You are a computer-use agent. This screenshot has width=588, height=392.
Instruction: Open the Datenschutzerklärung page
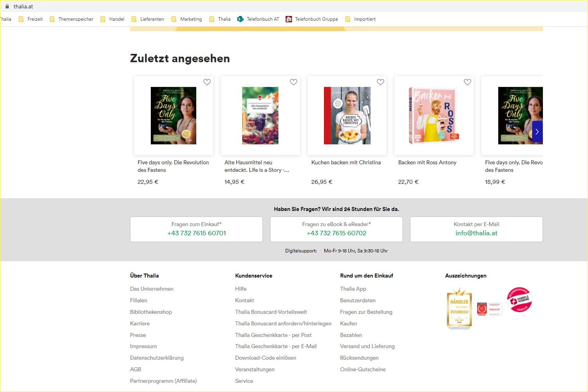(x=157, y=358)
